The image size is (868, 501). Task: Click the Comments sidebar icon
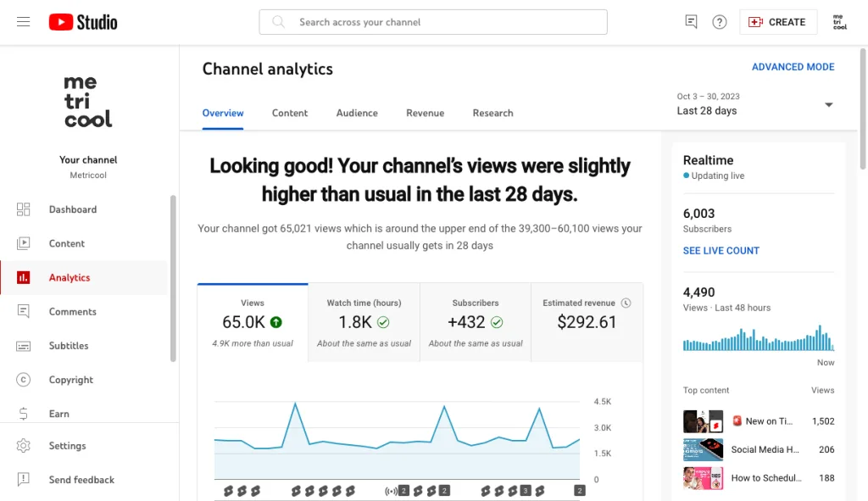pyautogui.click(x=23, y=311)
